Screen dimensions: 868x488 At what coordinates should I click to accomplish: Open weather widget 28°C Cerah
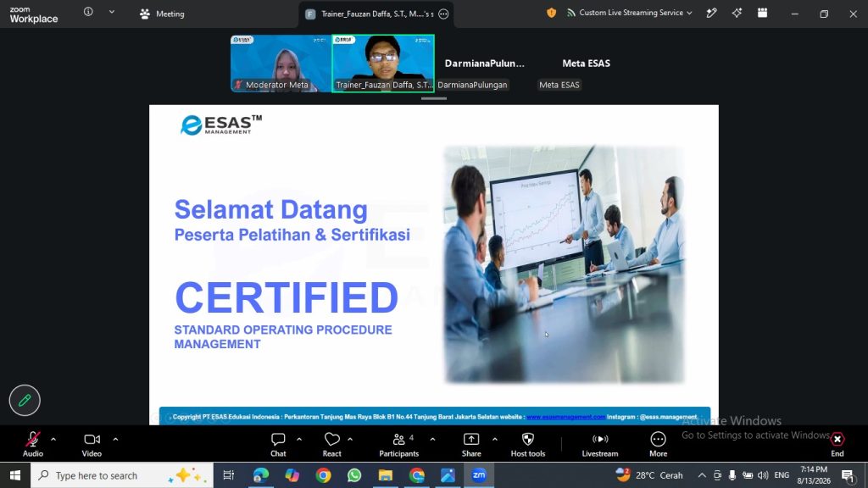pyautogui.click(x=648, y=475)
